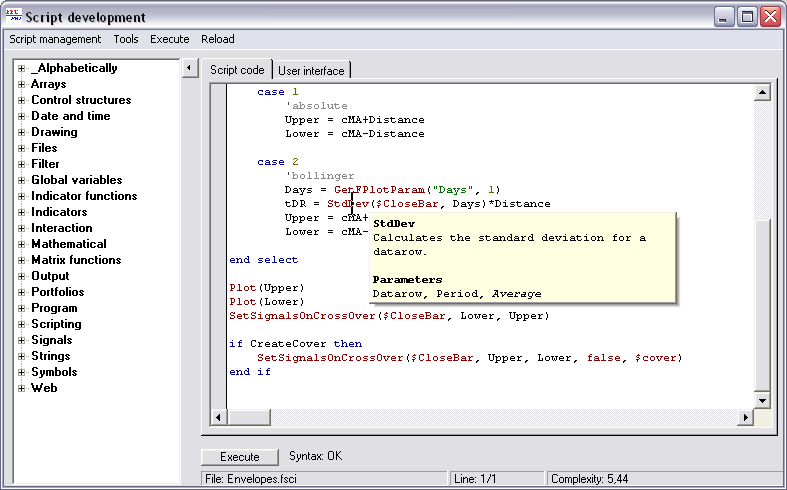
Task: Select the Strings item in tree
Action: coord(50,356)
